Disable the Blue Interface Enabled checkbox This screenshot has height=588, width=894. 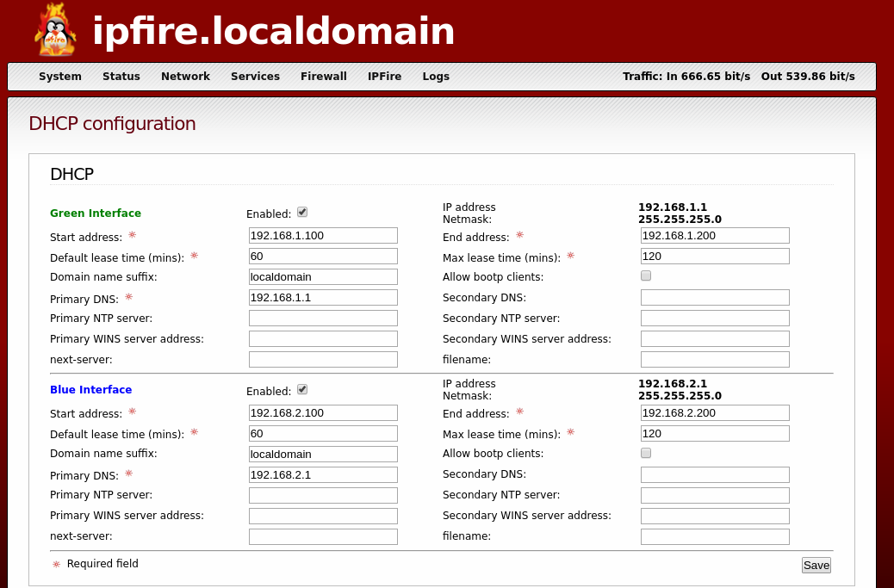(302, 388)
